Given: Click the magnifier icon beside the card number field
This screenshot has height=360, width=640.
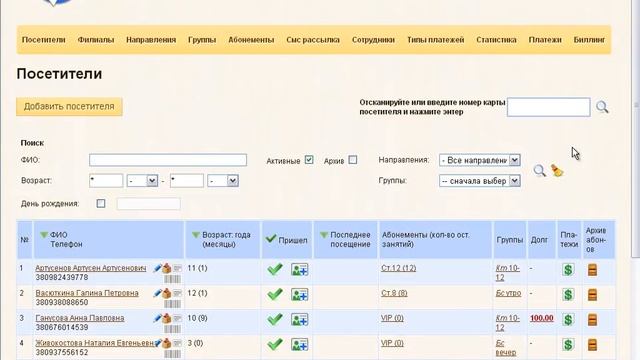Looking at the screenshot, I should pos(602,107).
